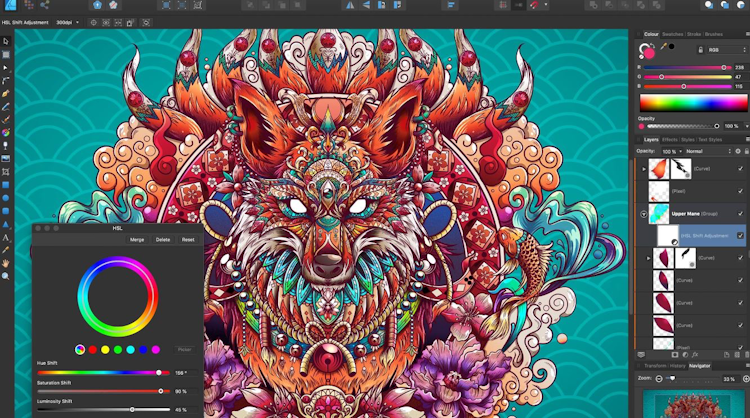
Task: Toggle visibility of the first Pixel layer
Action: pos(740,191)
